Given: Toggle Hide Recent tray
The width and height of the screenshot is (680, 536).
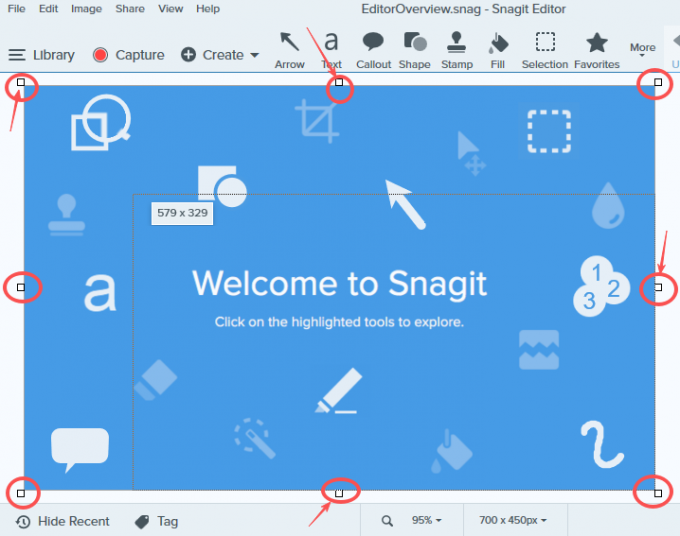Looking at the screenshot, I should [x=63, y=521].
